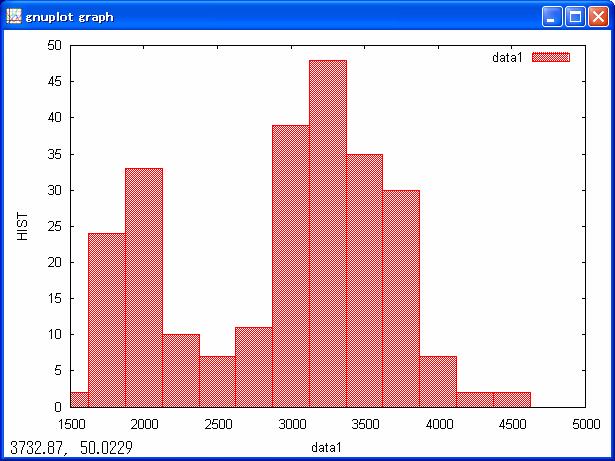
Task: Select the data1 legend text label
Action: pyautogui.click(x=507, y=58)
